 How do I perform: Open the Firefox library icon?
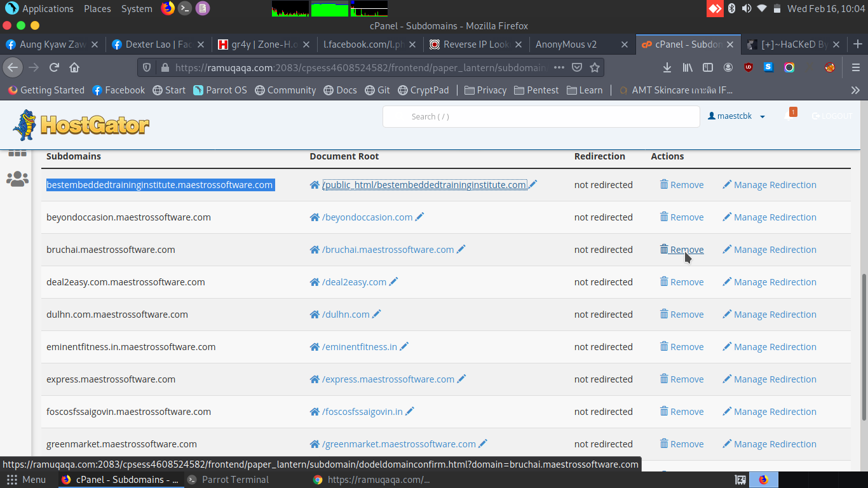(x=688, y=67)
